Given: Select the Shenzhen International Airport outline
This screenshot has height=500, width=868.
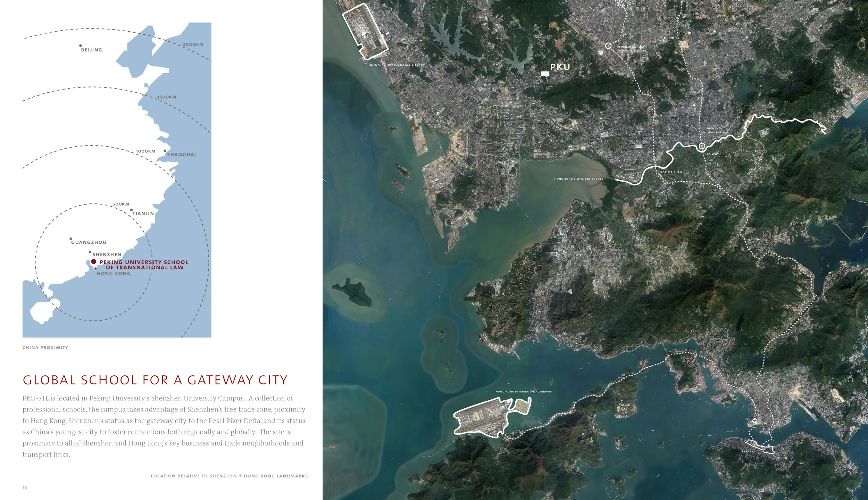Looking at the screenshot, I should 365,32.
